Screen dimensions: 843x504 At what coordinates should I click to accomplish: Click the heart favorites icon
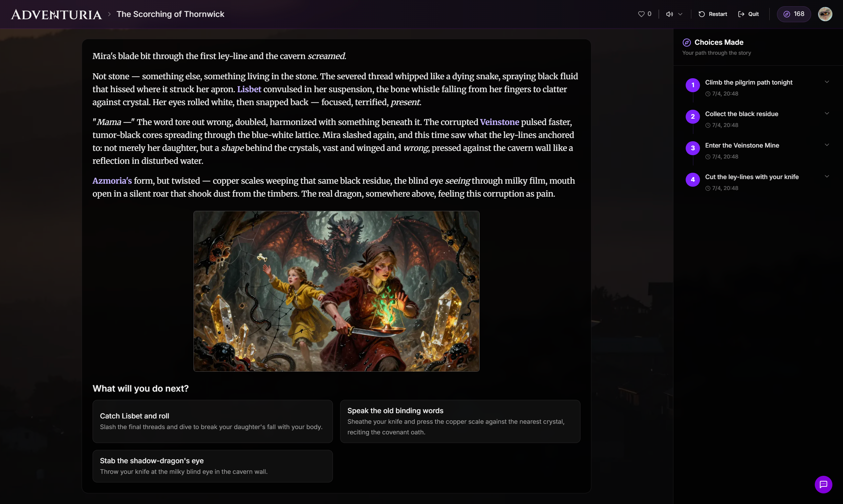[641, 14]
